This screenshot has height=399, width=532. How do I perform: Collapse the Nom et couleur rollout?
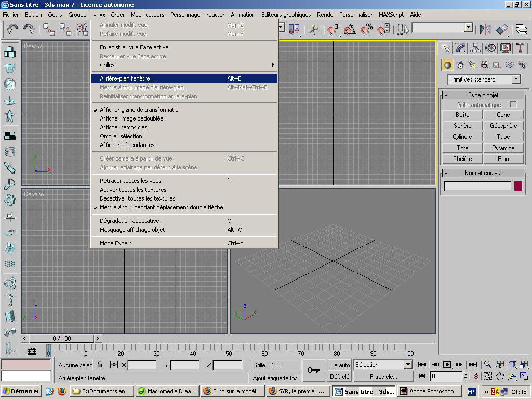coord(483,173)
